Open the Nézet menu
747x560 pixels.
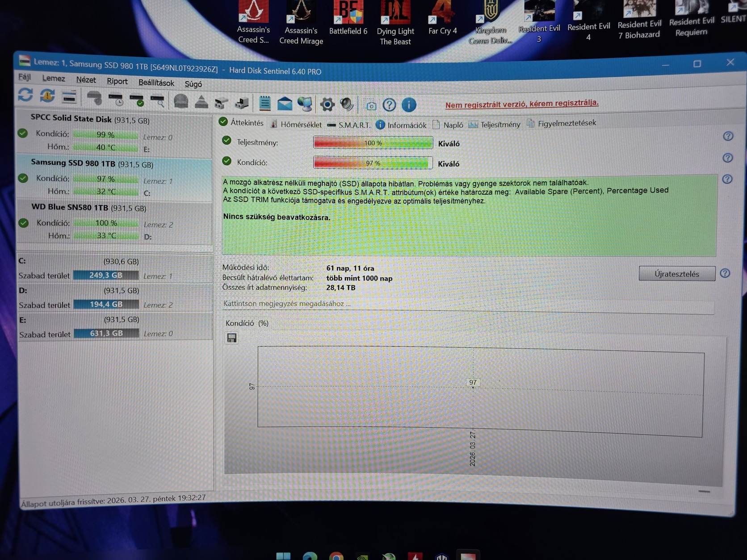click(x=86, y=79)
